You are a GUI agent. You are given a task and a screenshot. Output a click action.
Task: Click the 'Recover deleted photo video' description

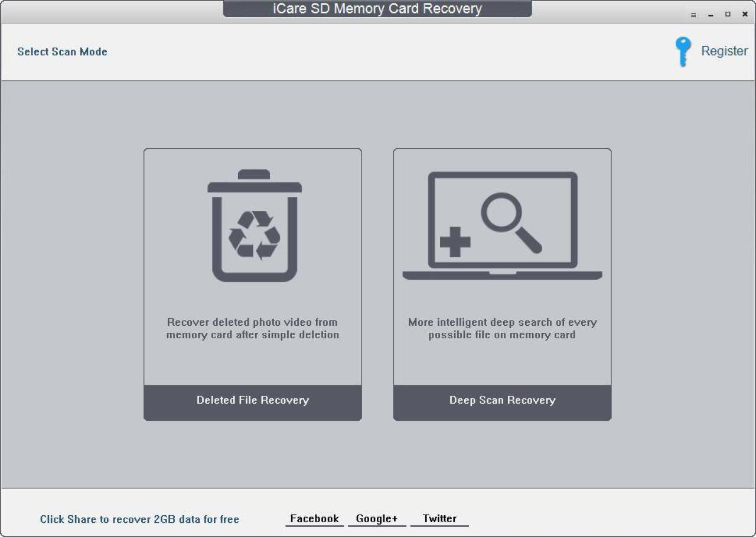point(253,329)
